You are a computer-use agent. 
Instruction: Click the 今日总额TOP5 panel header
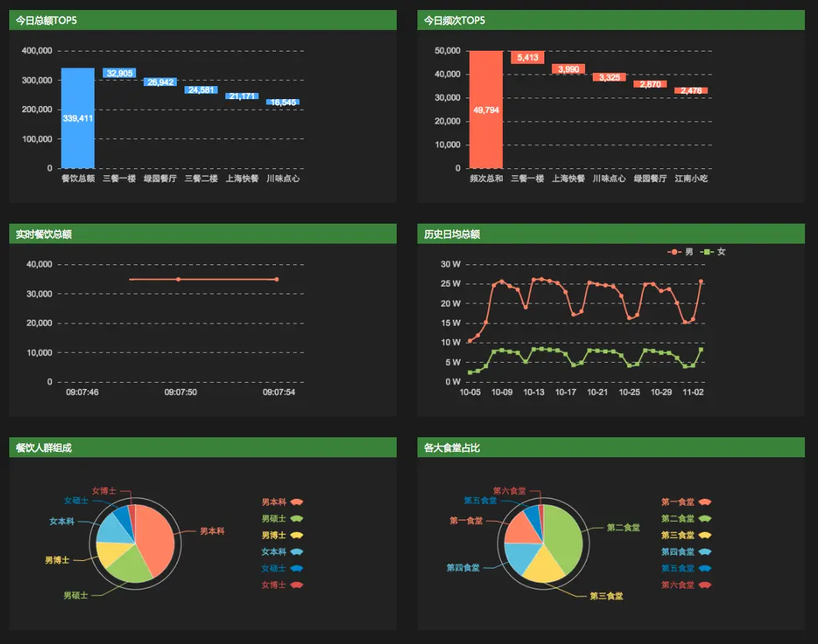(x=203, y=20)
